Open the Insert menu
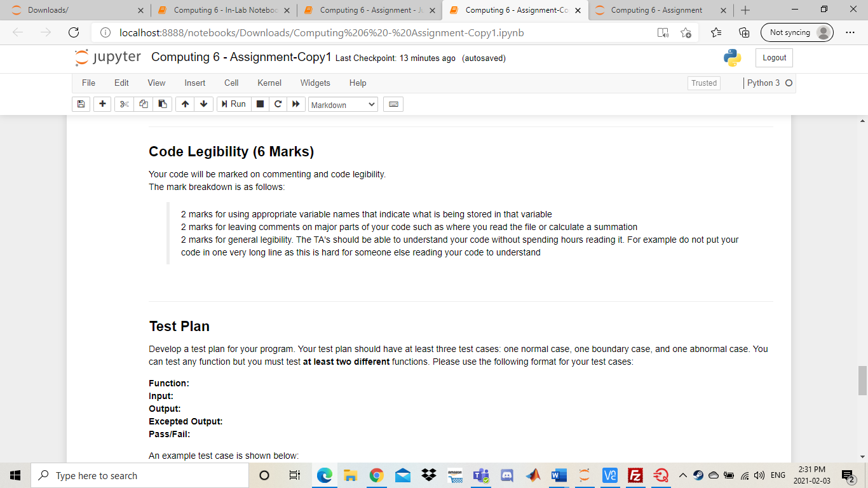 195,83
